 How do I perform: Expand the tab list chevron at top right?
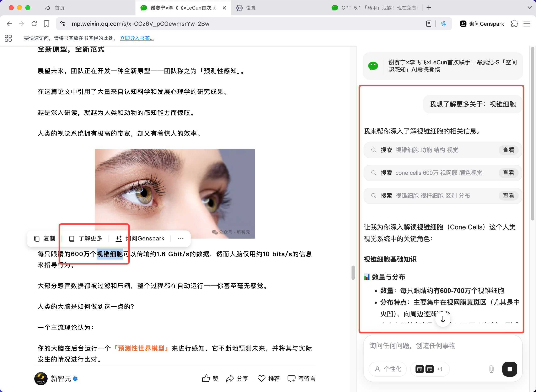coord(530,8)
